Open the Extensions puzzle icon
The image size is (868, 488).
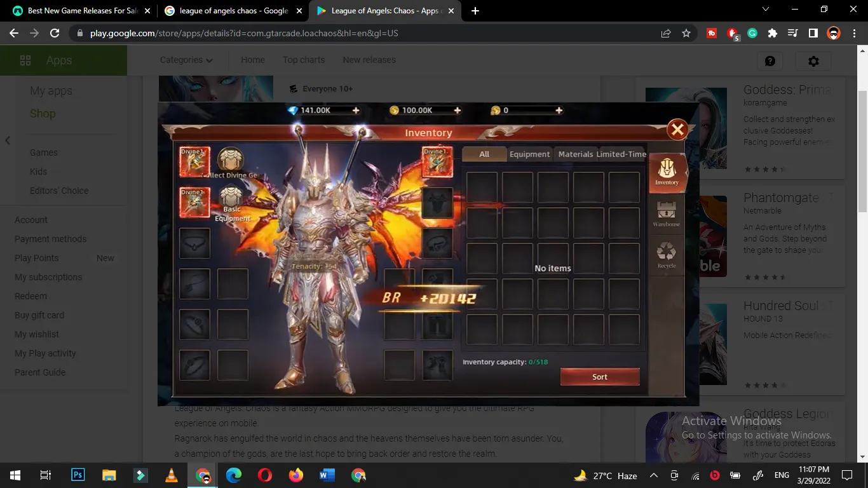pos(773,33)
